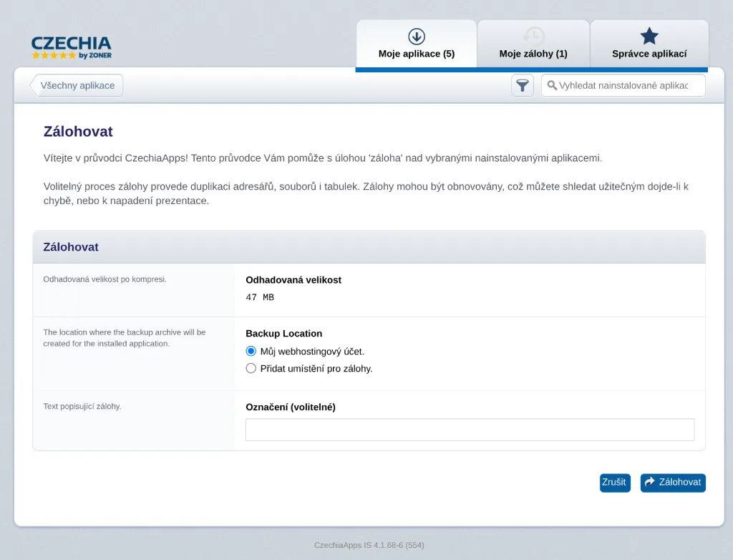Image resolution: width=733 pixels, height=560 pixels.
Task: Click the Backup Location label
Action: pyautogui.click(x=283, y=334)
